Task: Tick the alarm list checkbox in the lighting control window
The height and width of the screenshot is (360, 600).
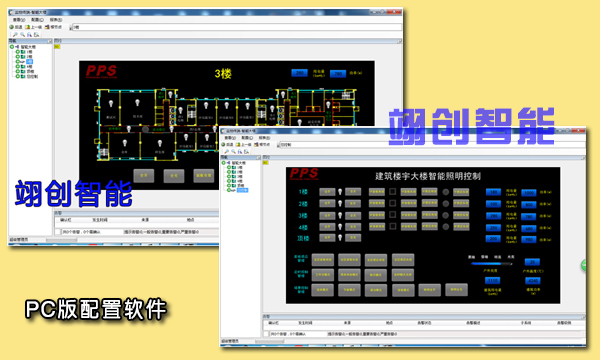Action: tap(266, 334)
